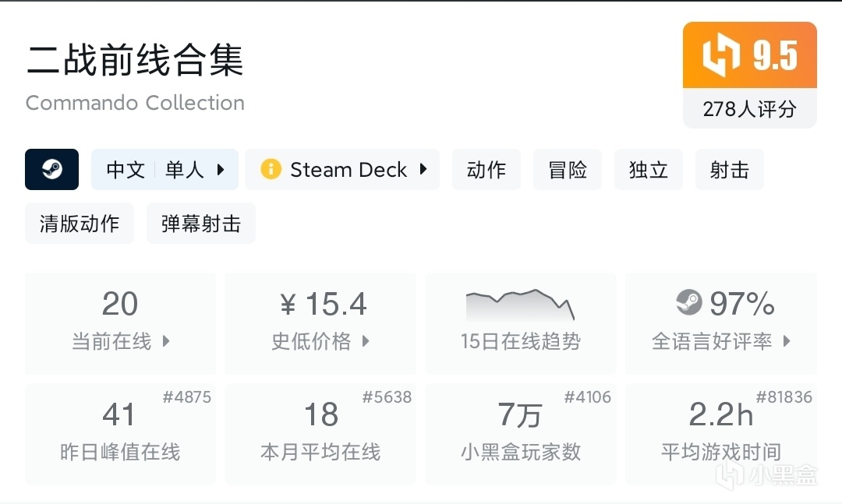Image resolution: width=842 pixels, height=504 pixels.
Task: Expand the Steam Deck compatibility arrow
Action: pos(423,170)
